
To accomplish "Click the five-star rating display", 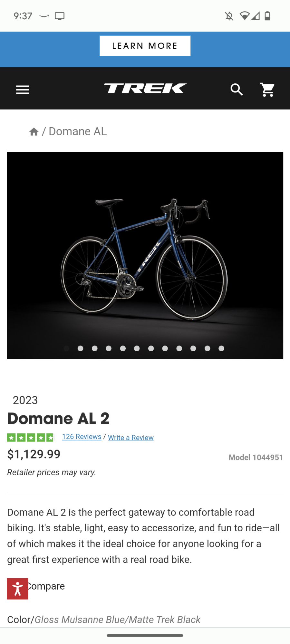I will pyautogui.click(x=31, y=437).
